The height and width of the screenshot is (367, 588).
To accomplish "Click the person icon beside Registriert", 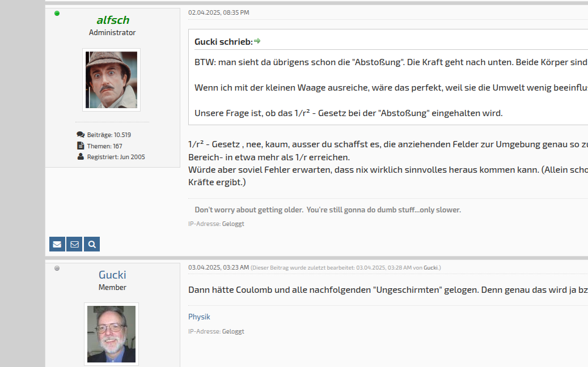I will tap(81, 156).
